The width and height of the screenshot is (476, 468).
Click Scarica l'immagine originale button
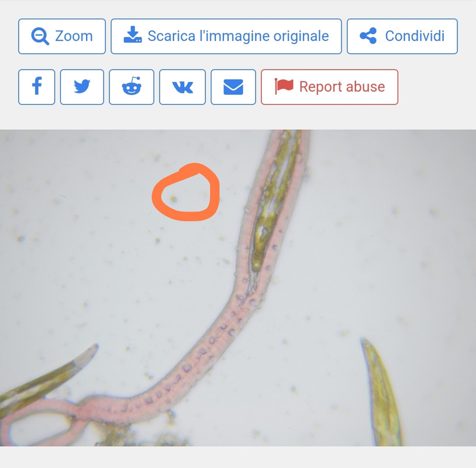[226, 36]
